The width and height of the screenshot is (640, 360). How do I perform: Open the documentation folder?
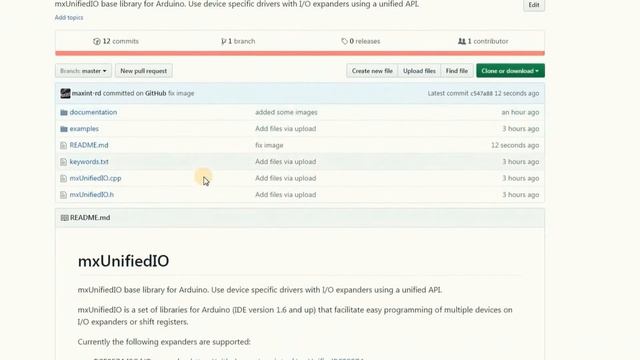[x=93, y=112]
